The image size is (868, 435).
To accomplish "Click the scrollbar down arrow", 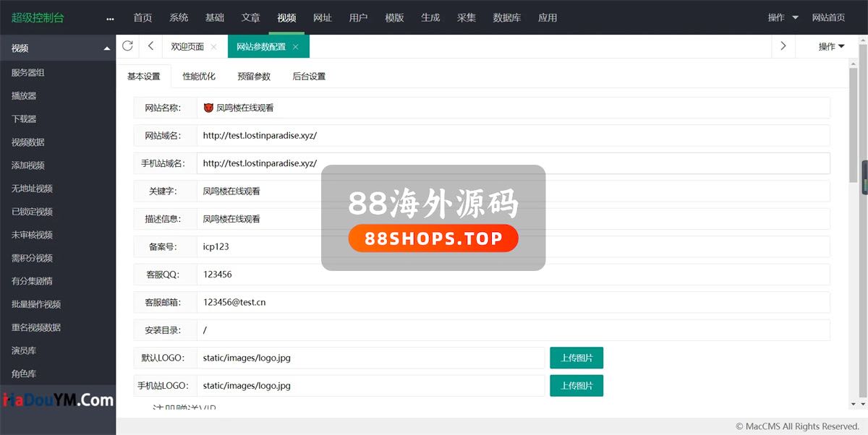I will pos(854,404).
